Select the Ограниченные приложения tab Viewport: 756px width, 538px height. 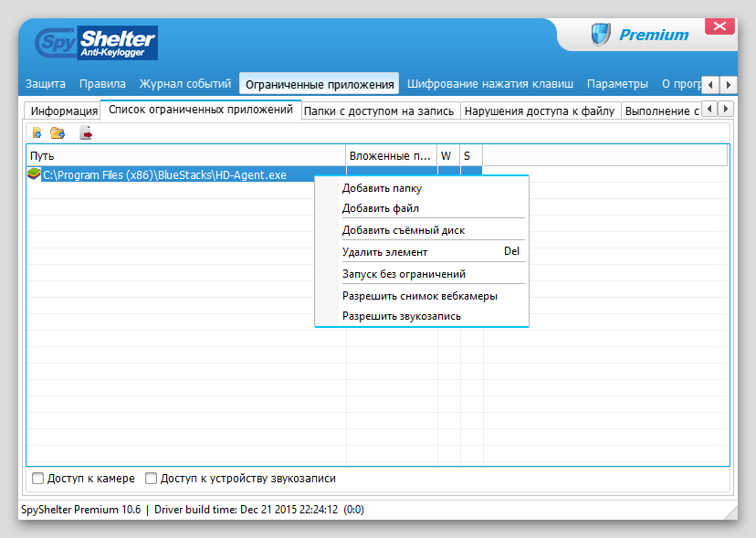click(x=320, y=84)
